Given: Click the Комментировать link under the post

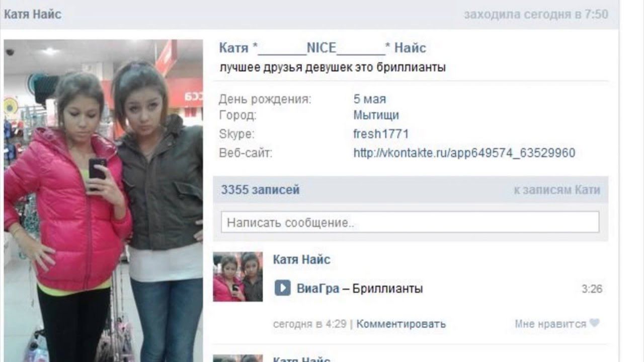Looking at the screenshot, I should [401, 324].
